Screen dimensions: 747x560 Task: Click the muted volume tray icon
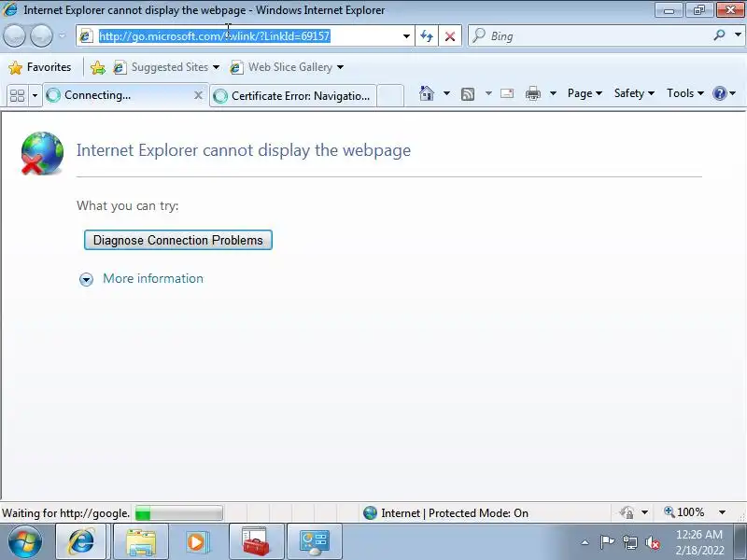coord(653,542)
